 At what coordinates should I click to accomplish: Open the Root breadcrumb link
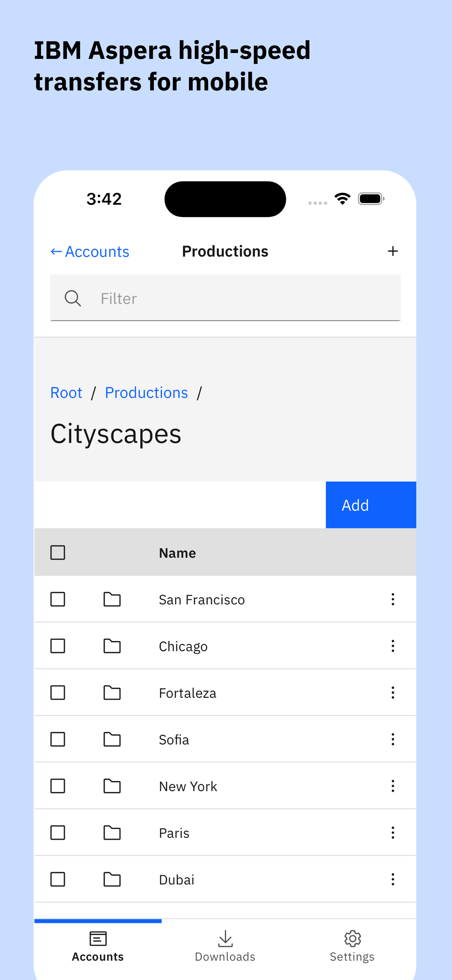(x=66, y=393)
